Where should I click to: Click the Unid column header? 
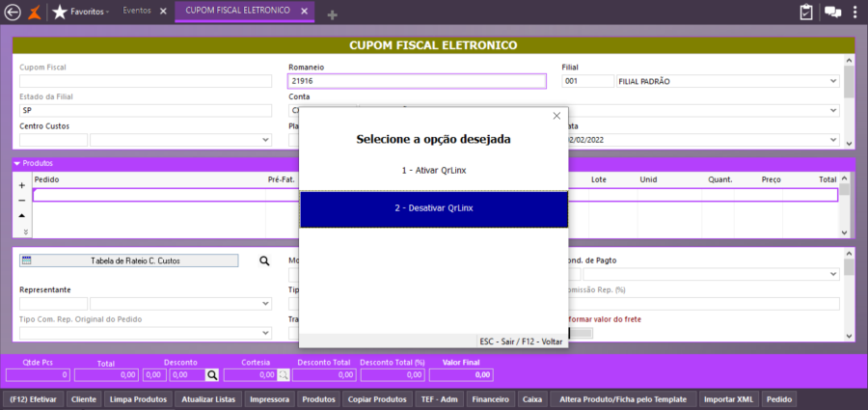(x=649, y=179)
